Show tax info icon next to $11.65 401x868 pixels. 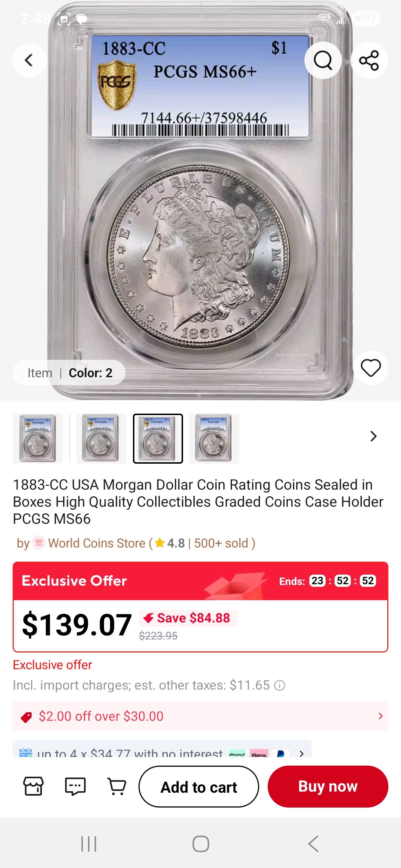coord(280,685)
